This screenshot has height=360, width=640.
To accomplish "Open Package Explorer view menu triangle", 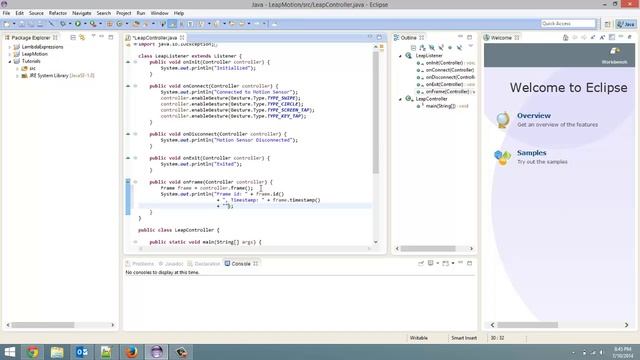I will pos(93,37).
